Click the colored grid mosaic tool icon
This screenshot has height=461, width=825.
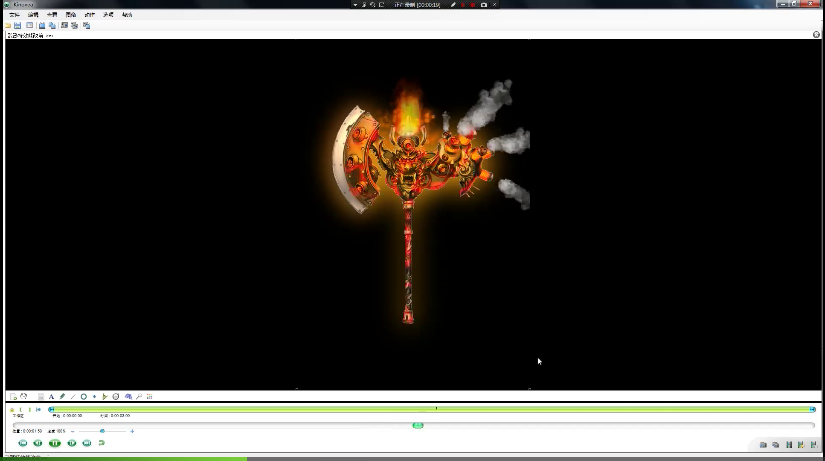point(149,396)
